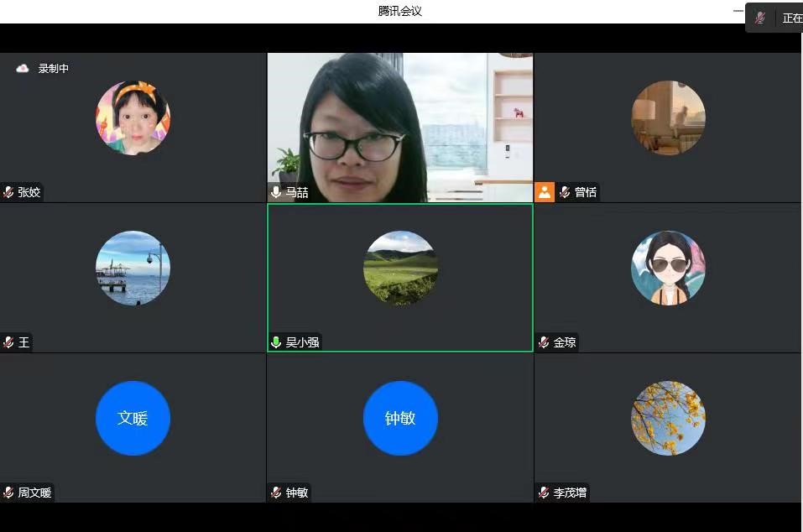Click the muted mic icon beside 金琼
This screenshot has height=532, width=803.
544,342
